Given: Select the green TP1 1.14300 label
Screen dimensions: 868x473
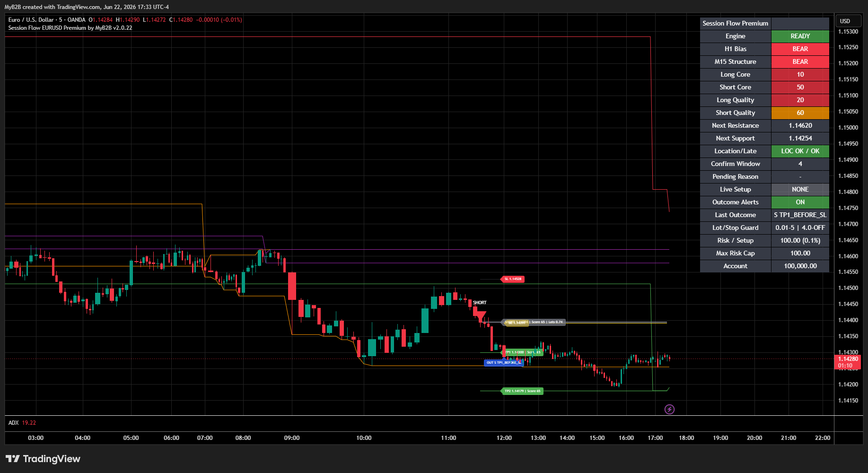Looking at the screenshot, I should (522, 352).
